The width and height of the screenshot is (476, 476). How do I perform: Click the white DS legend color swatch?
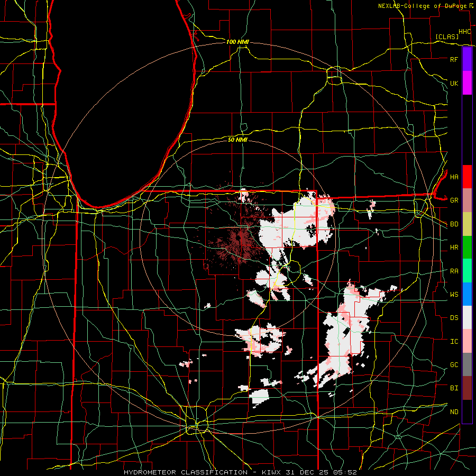click(x=467, y=317)
